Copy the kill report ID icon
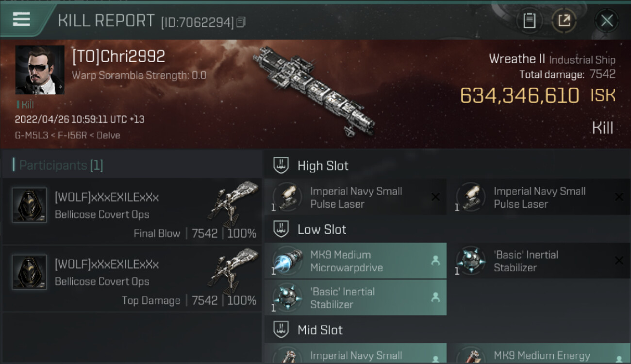The width and height of the screenshot is (631, 364). point(241,22)
